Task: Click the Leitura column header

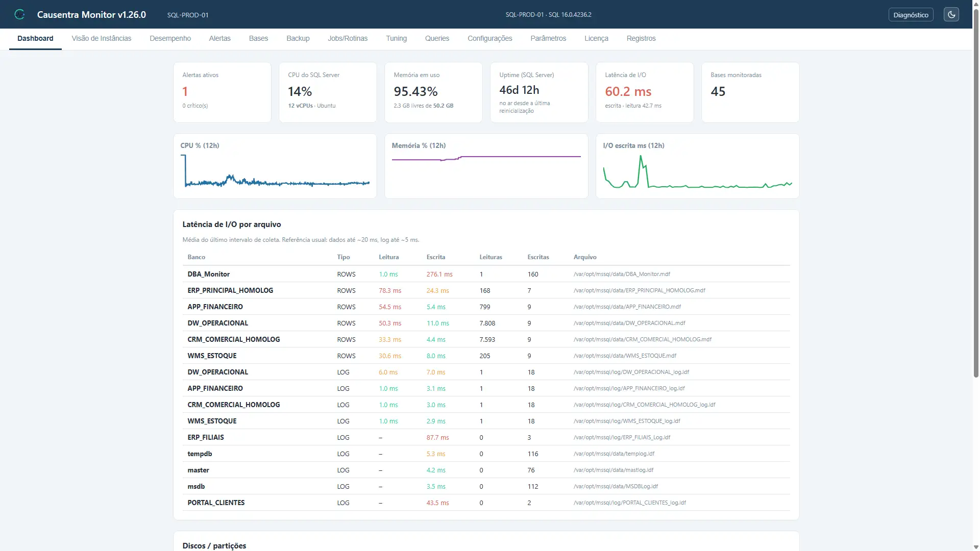Action: coord(388,257)
